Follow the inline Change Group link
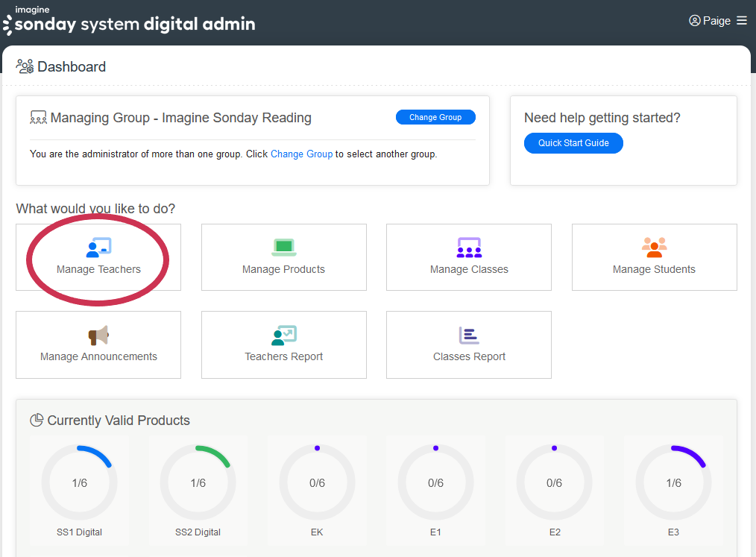 click(x=301, y=154)
